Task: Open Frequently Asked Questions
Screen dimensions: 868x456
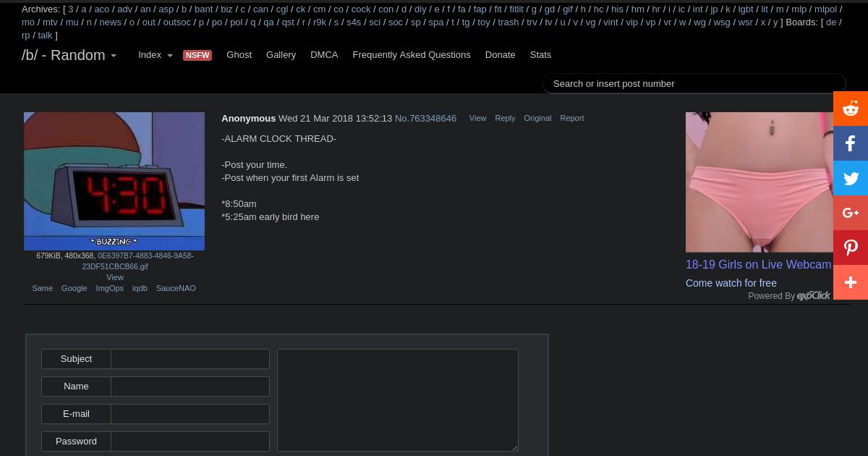Action: tap(412, 55)
